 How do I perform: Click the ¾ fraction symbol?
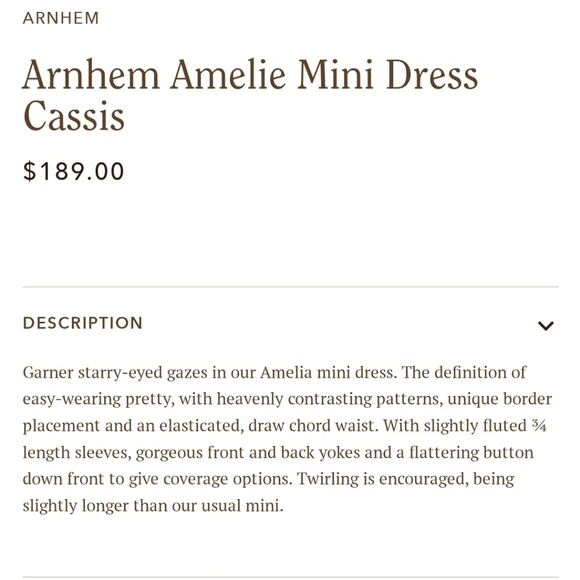point(539,426)
